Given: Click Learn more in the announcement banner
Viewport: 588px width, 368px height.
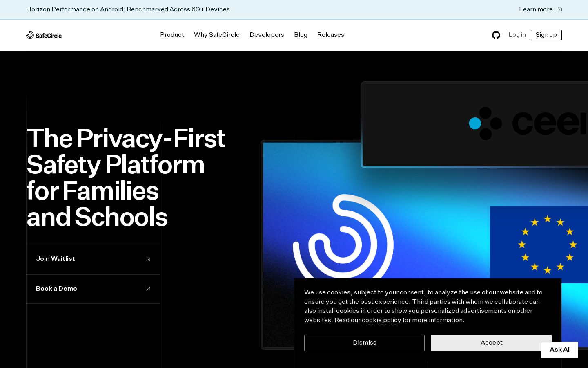Looking at the screenshot, I should click(x=536, y=9).
